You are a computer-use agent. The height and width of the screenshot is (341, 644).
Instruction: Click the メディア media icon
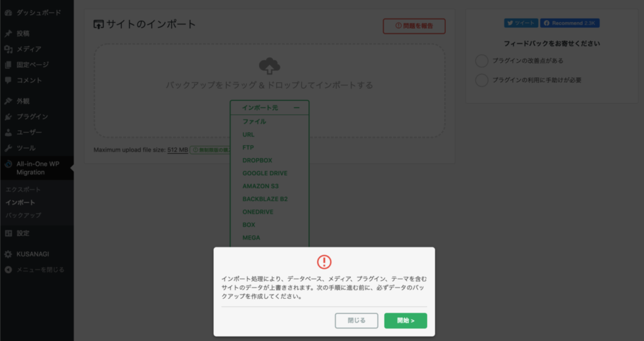click(x=8, y=49)
